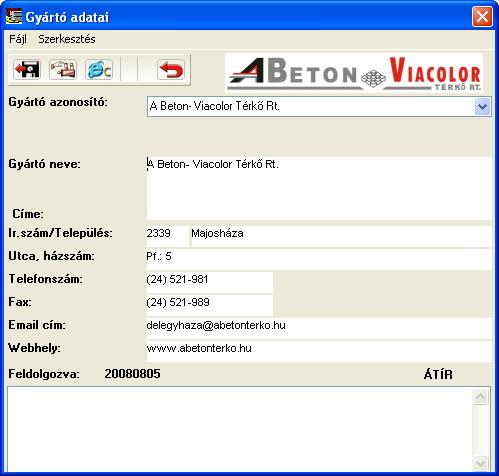The width and height of the screenshot is (499, 476).
Task: Click the notes scrollbar up arrow
Action: point(481,397)
